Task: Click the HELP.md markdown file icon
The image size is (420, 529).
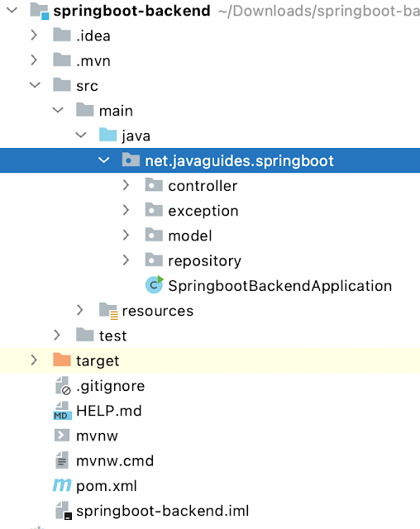Action: tap(62, 411)
